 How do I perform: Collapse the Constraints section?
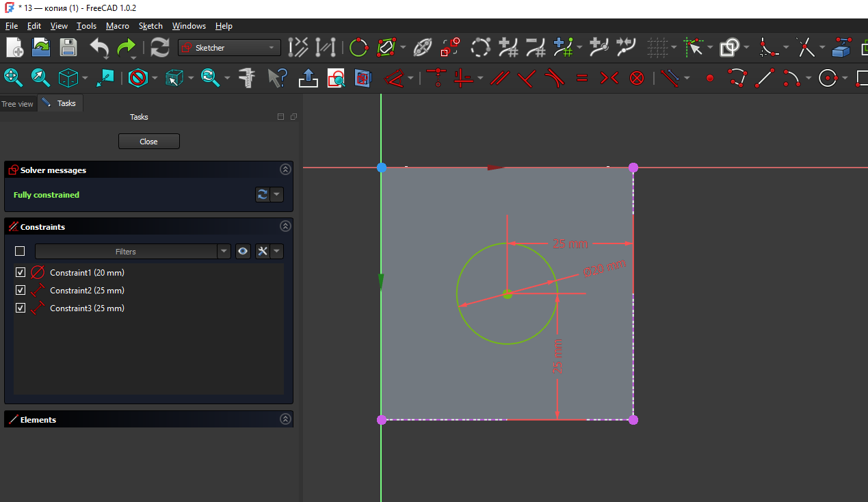click(x=285, y=226)
